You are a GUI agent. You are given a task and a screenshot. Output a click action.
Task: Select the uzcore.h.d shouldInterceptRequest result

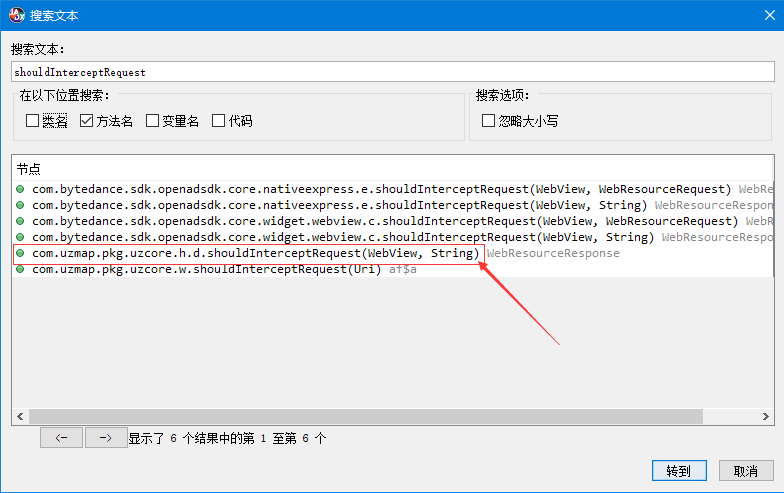pos(255,254)
